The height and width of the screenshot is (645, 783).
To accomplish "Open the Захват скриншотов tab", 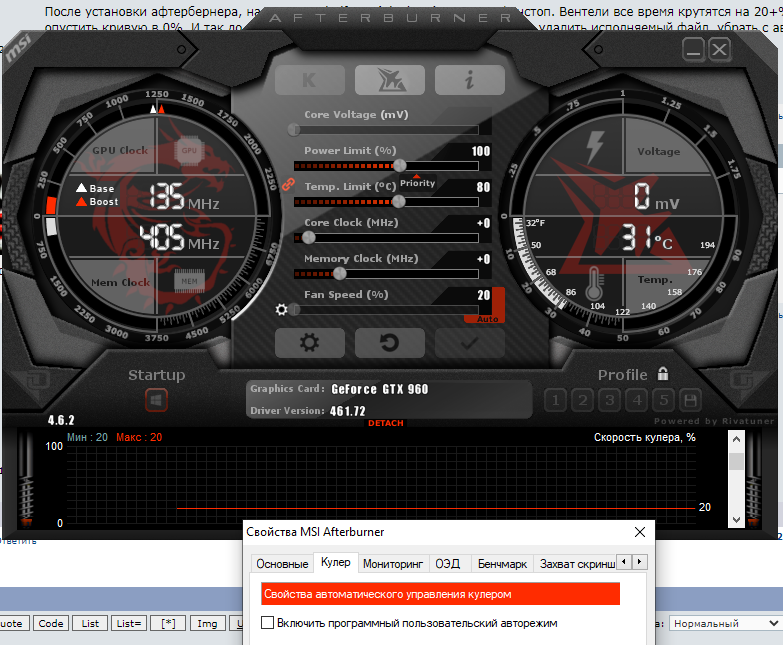I will point(575,564).
